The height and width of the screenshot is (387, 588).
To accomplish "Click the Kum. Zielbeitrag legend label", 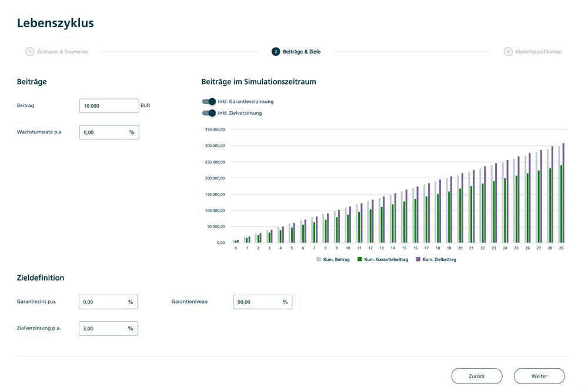I will tap(439, 259).
